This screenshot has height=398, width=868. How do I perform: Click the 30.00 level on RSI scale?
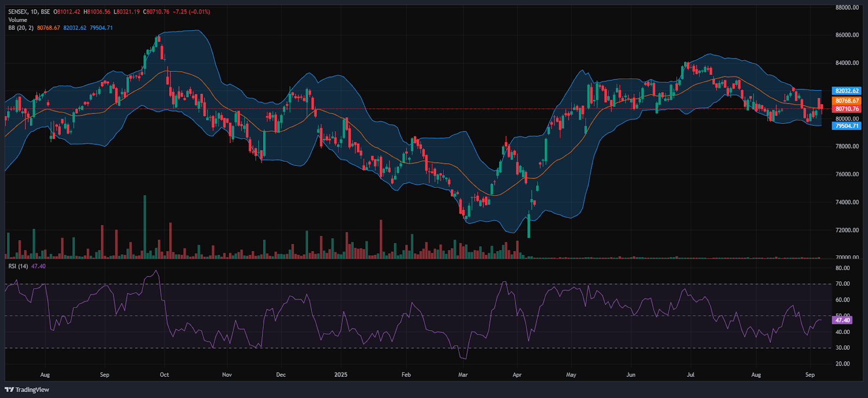click(x=843, y=348)
